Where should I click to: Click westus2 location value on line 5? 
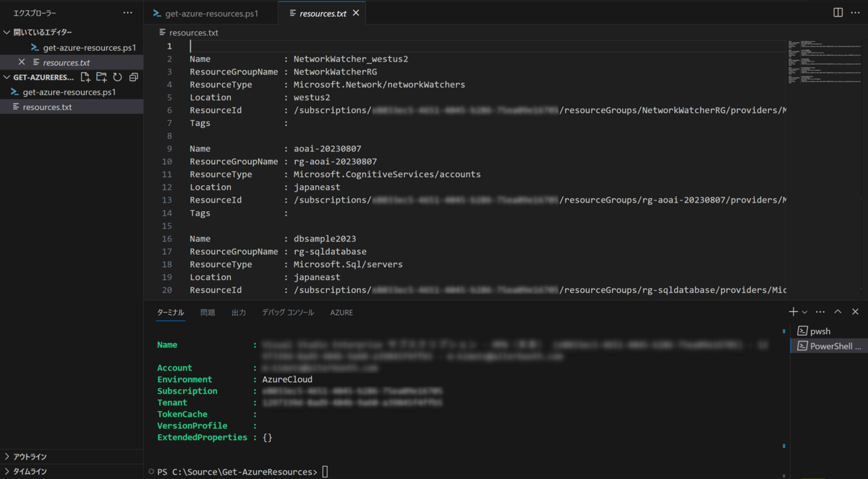pyautogui.click(x=312, y=97)
